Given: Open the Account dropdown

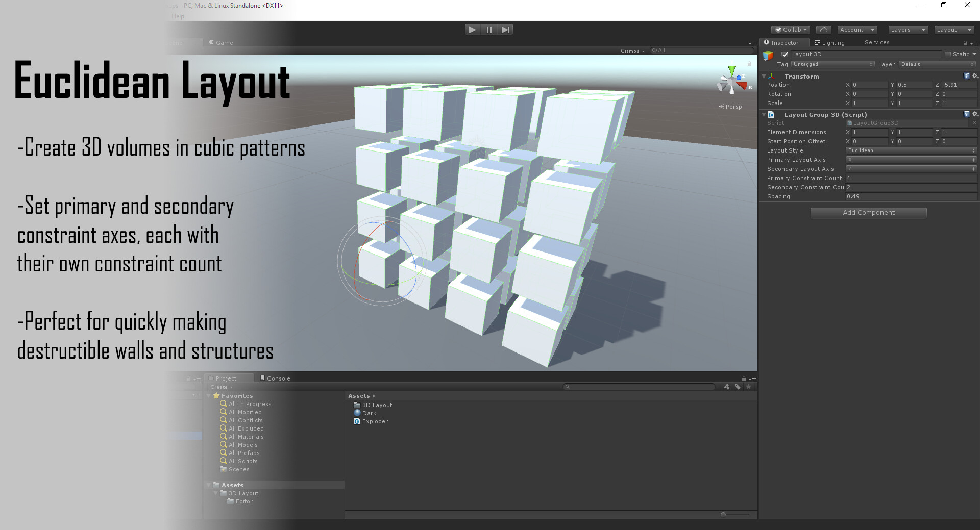Looking at the screenshot, I should pos(857,30).
